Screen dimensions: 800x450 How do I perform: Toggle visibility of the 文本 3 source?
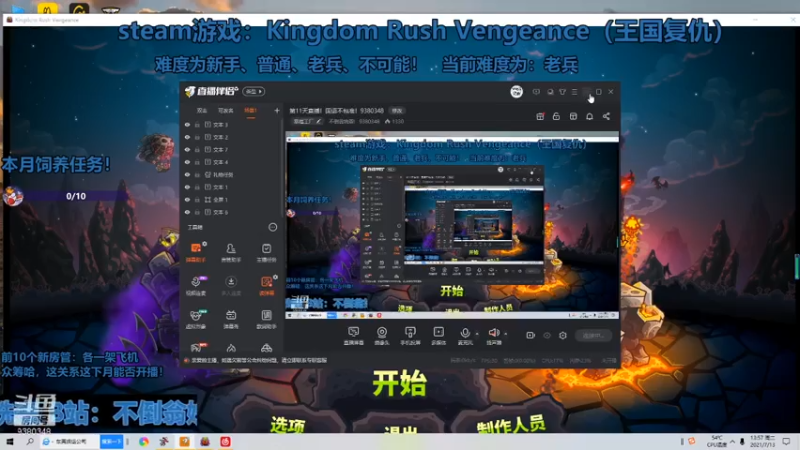coord(187,124)
